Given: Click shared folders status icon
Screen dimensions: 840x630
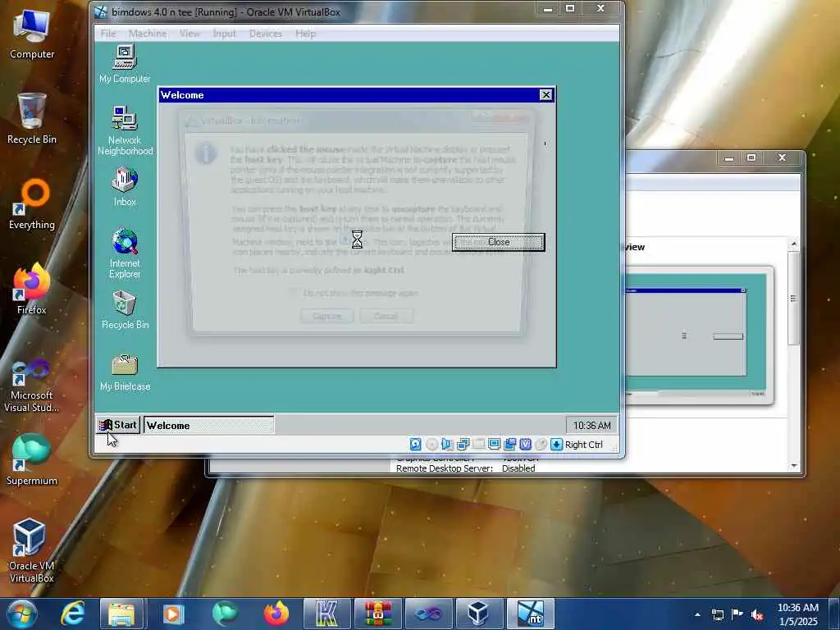Looking at the screenshot, I should [x=478, y=444].
